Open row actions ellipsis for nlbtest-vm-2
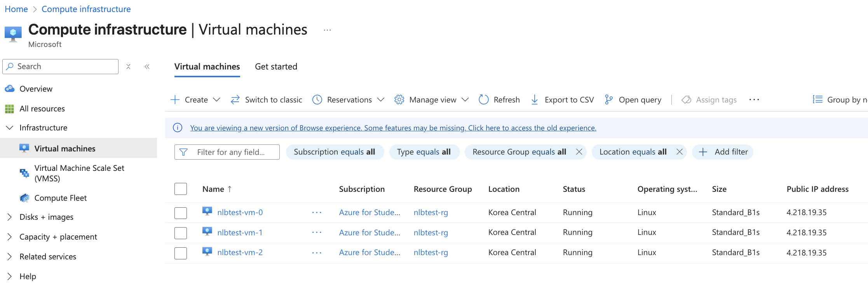Viewport: 868px width, 292px height. tap(317, 252)
